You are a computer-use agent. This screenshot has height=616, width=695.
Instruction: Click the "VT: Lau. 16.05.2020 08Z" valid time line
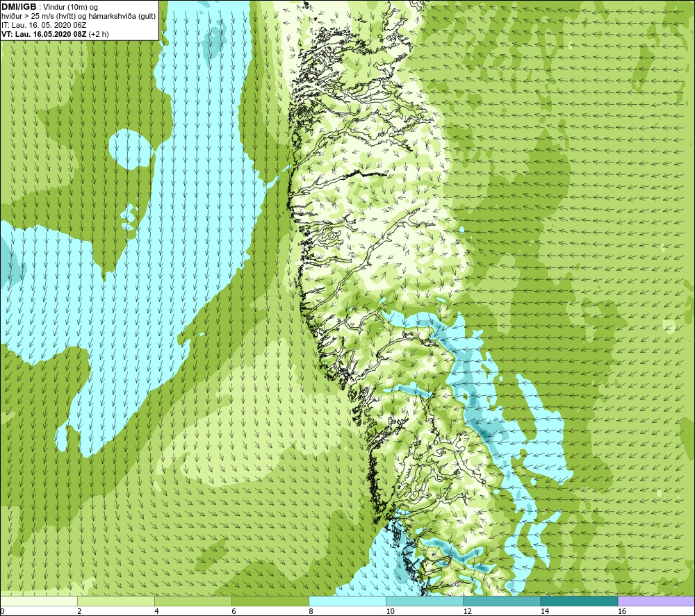[44, 34]
